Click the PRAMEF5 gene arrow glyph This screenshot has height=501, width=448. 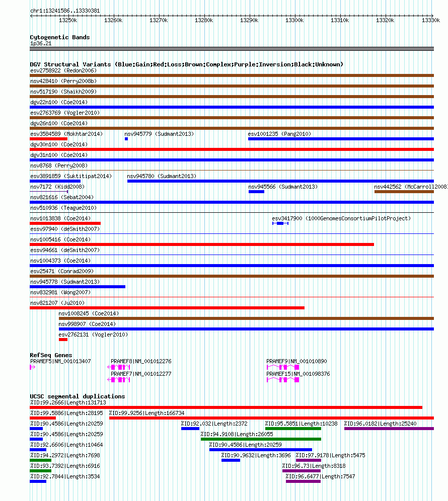[x=32, y=367]
